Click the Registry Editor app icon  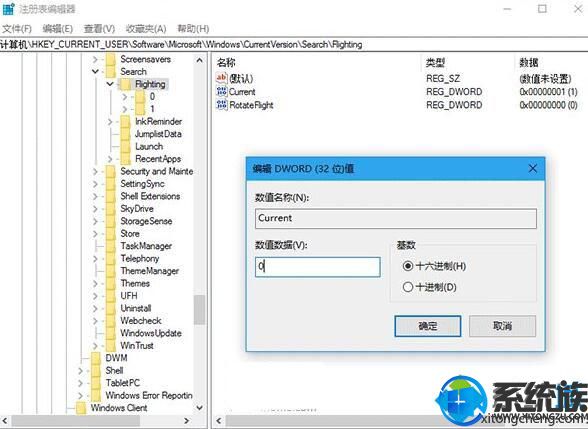[8, 9]
